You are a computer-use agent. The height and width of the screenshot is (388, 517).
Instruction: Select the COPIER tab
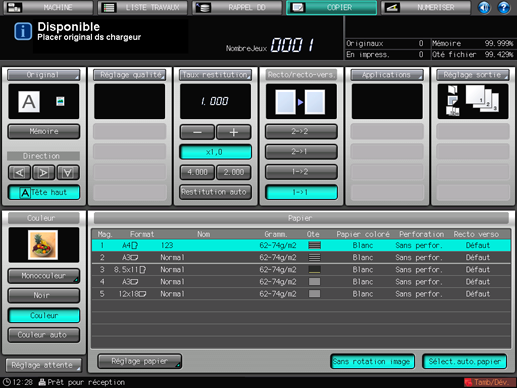pos(332,7)
